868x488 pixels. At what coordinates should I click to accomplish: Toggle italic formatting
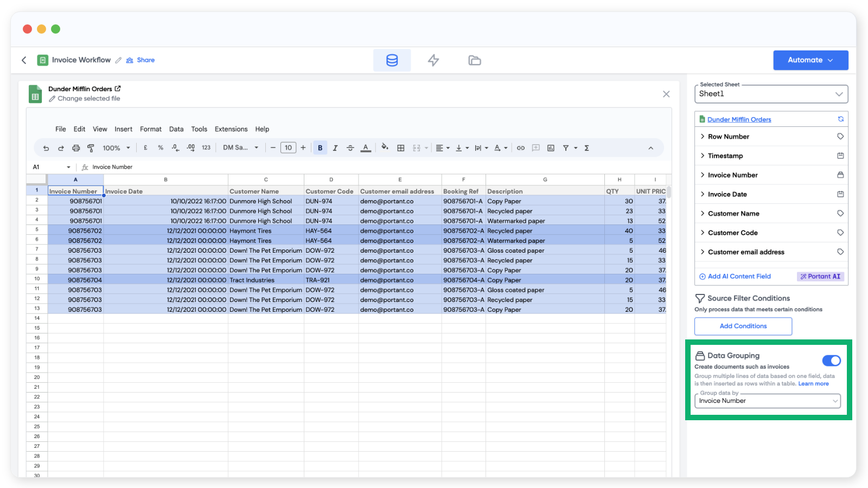335,148
